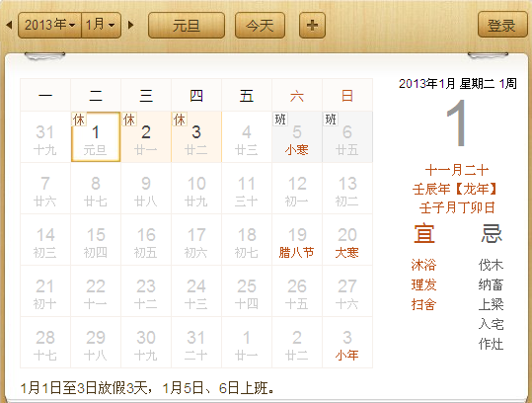The image size is (532, 403).
Task: Click the 三 Wednesday column header
Action: click(x=146, y=96)
